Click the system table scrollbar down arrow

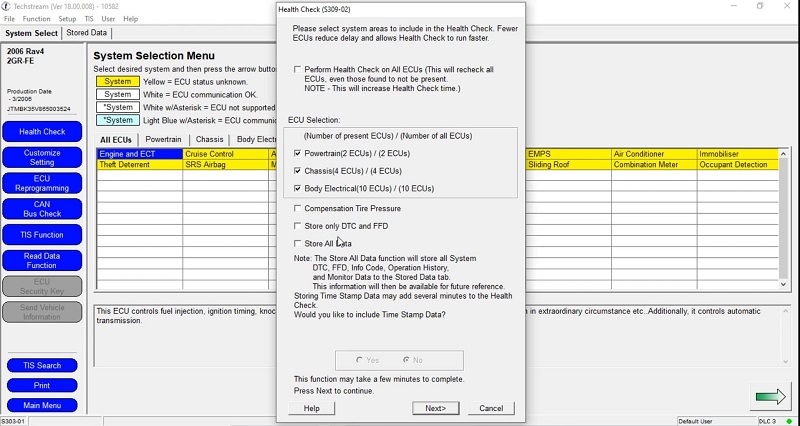785,285
